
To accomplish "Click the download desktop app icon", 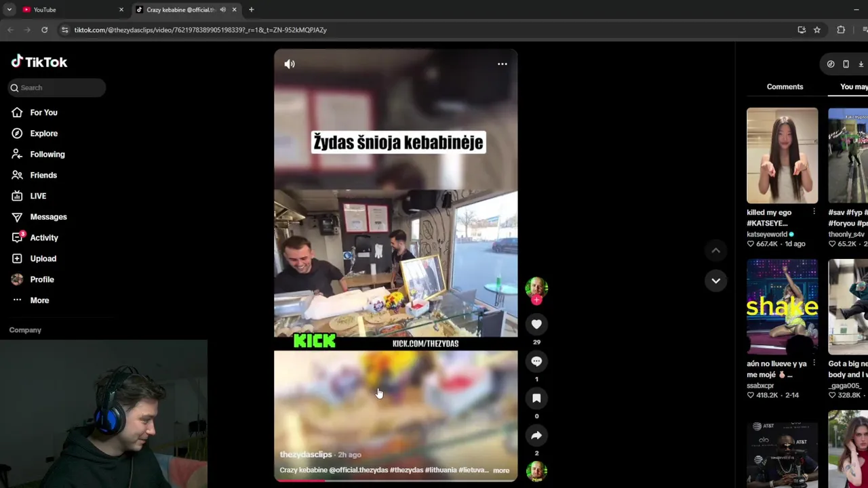I will (x=861, y=64).
